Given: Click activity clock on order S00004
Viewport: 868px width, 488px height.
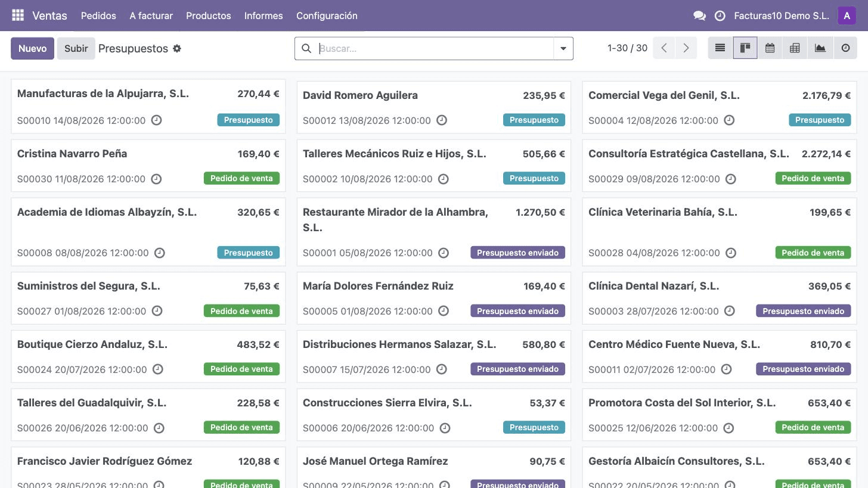Looking at the screenshot, I should 729,120.
